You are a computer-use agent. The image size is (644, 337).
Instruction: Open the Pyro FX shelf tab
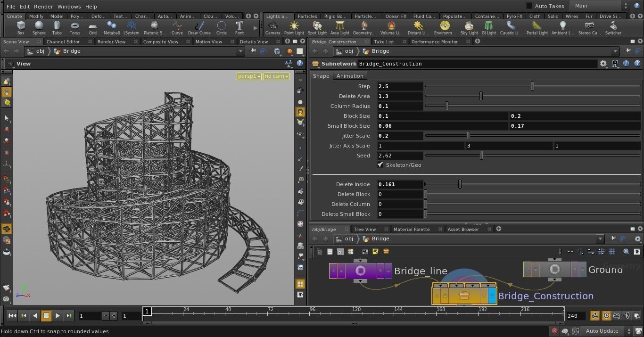click(514, 16)
